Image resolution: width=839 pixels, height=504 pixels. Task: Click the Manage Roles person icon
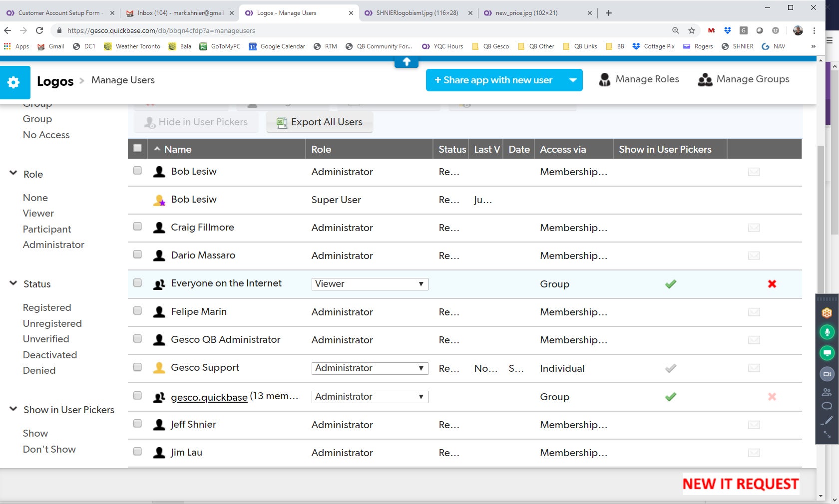[x=605, y=80]
